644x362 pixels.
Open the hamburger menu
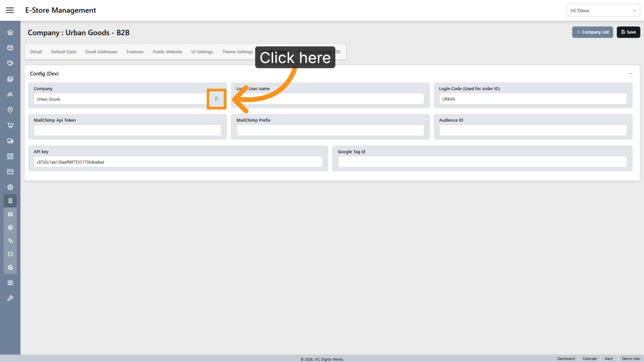10,10
